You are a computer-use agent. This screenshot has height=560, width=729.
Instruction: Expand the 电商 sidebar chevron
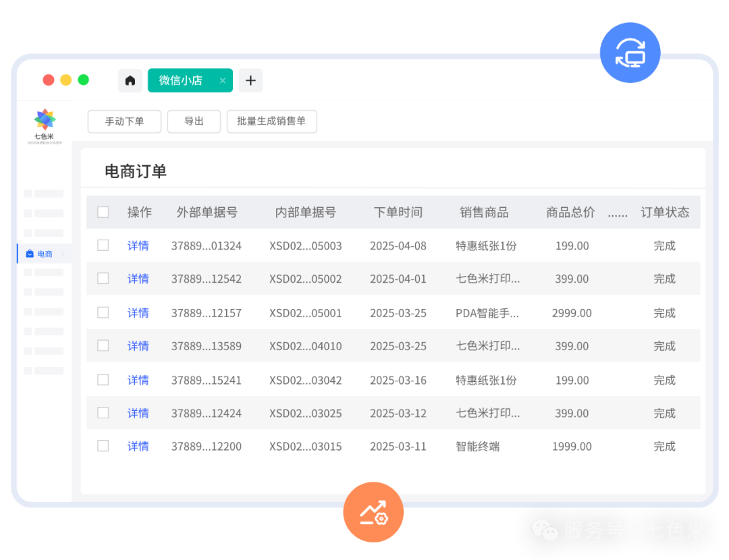63,254
